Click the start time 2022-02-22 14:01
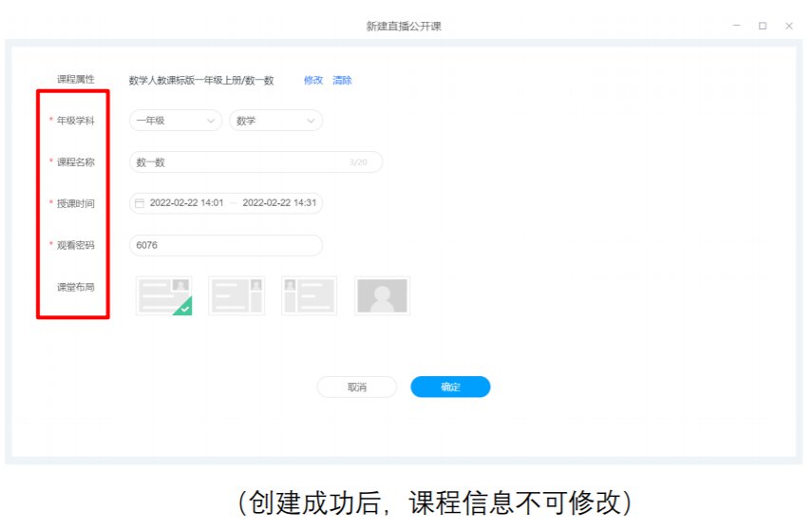 [x=187, y=203]
